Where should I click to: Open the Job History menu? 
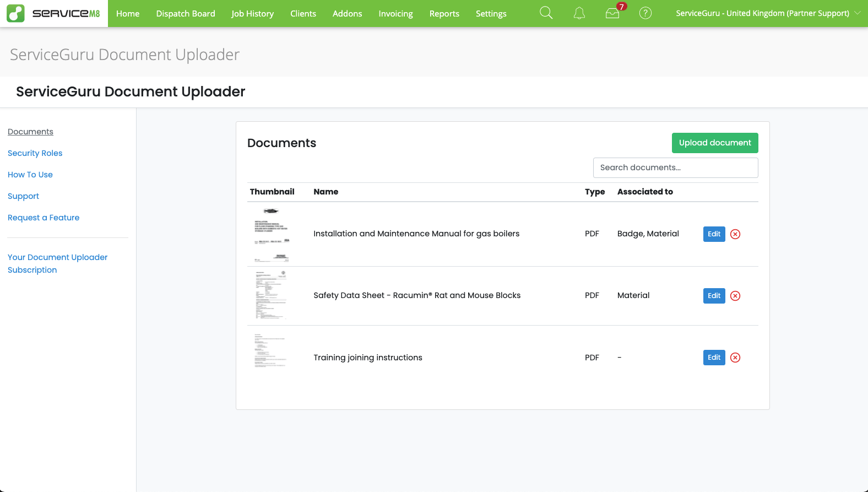pyautogui.click(x=253, y=13)
